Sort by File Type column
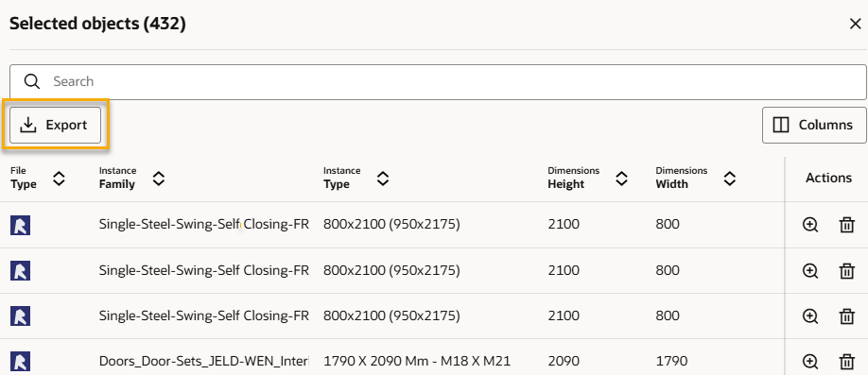868x375 pixels. [60, 179]
